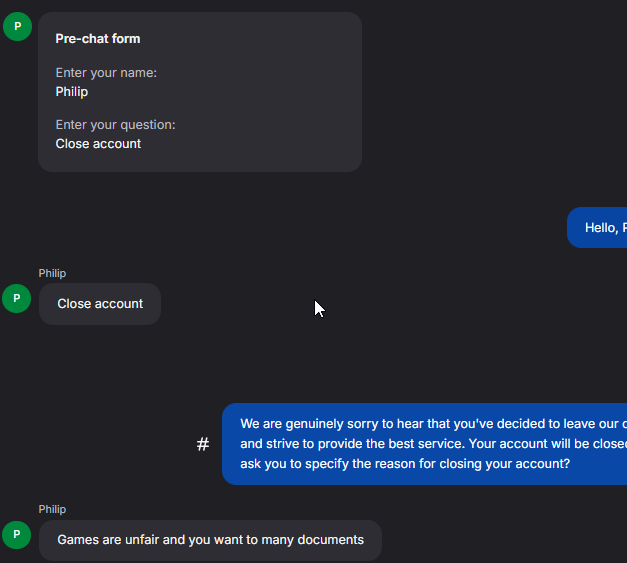Click 'Close account' answer inside pre-chat form
The image size is (627, 563).
[x=98, y=144]
